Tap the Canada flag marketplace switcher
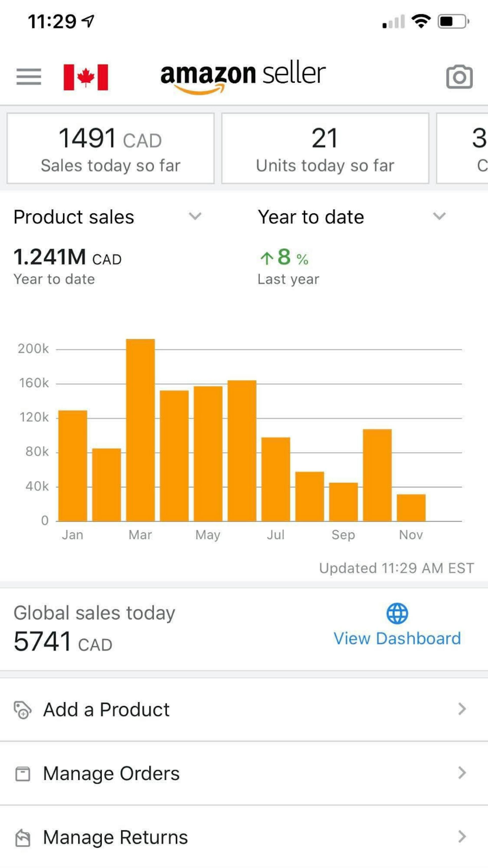 (x=86, y=77)
